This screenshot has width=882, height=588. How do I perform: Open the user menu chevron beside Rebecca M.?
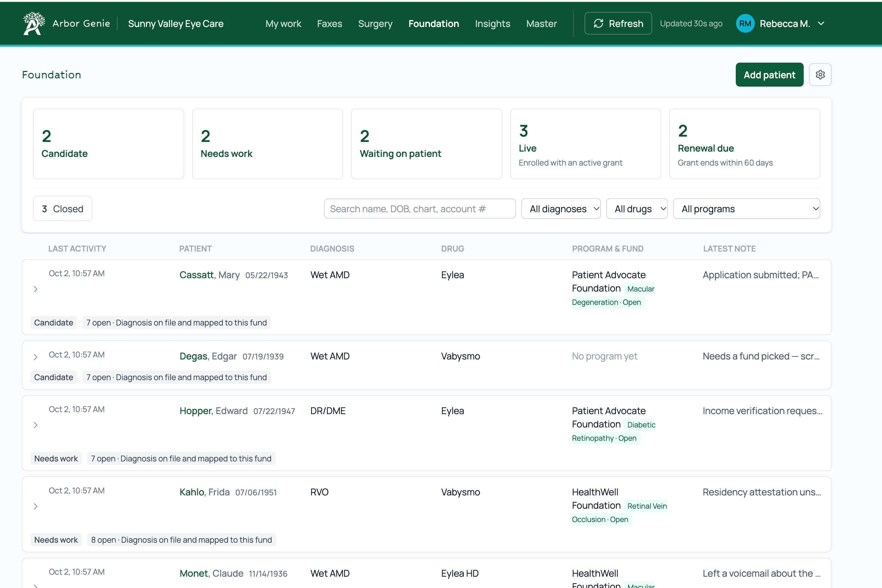(x=821, y=23)
